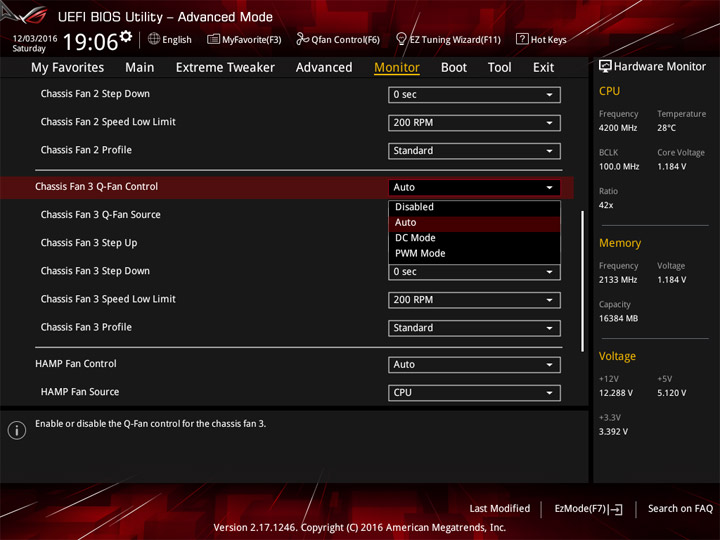This screenshot has height=540, width=720.
Task: Go to the Advanced tab
Action: coord(324,68)
